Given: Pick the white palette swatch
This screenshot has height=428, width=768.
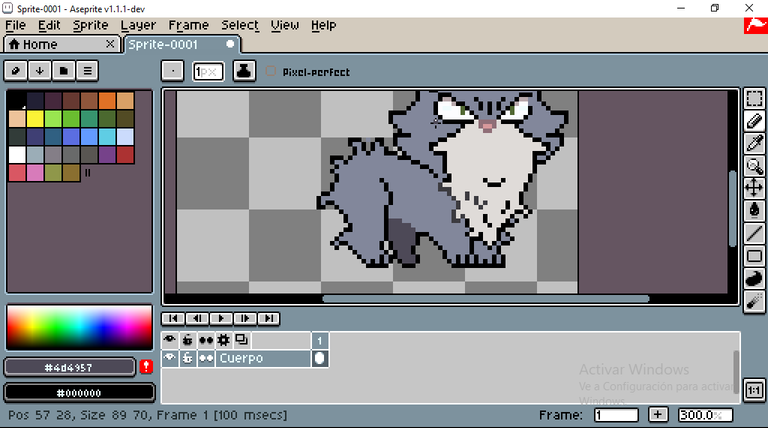Looking at the screenshot, I should click(x=17, y=155).
